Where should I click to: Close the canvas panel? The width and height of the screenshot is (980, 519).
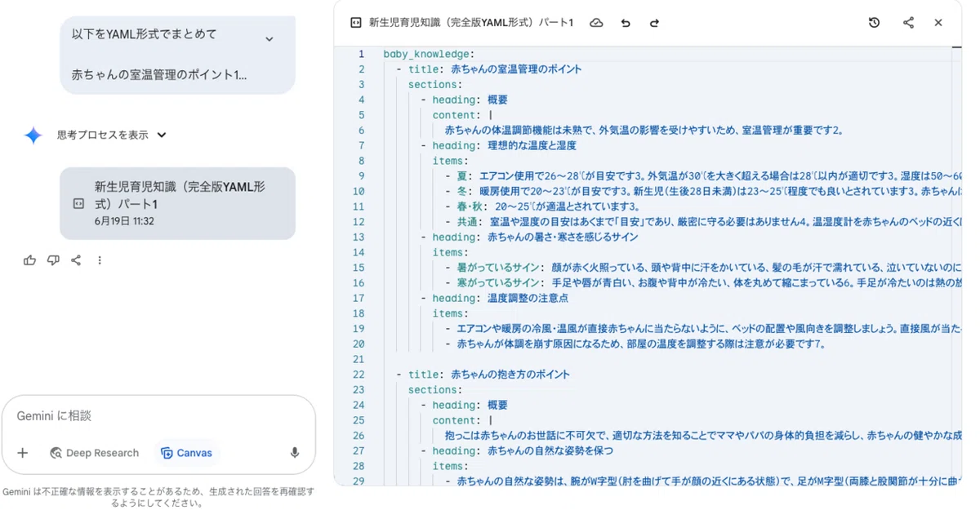[x=938, y=23]
